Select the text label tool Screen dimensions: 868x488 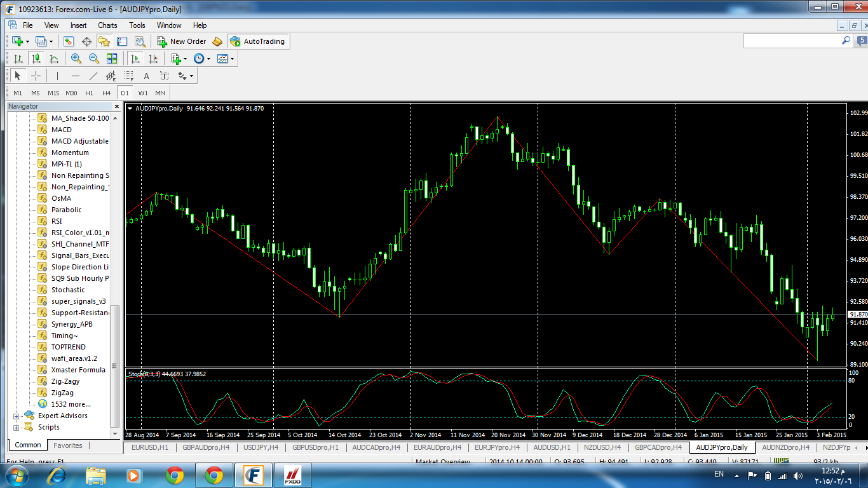(x=164, y=76)
